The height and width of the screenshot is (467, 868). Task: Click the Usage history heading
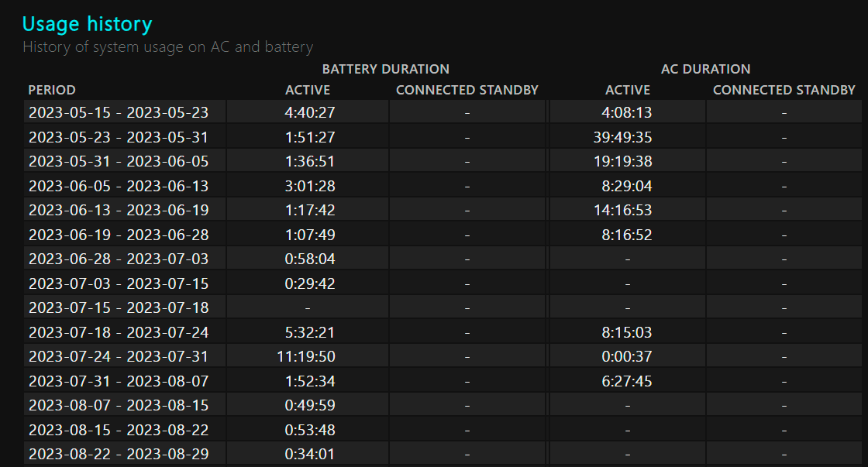(x=87, y=24)
